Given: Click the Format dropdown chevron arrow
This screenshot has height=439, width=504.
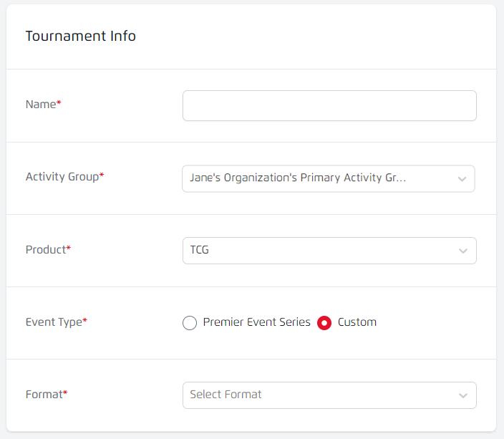Looking at the screenshot, I should pyautogui.click(x=463, y=395).
